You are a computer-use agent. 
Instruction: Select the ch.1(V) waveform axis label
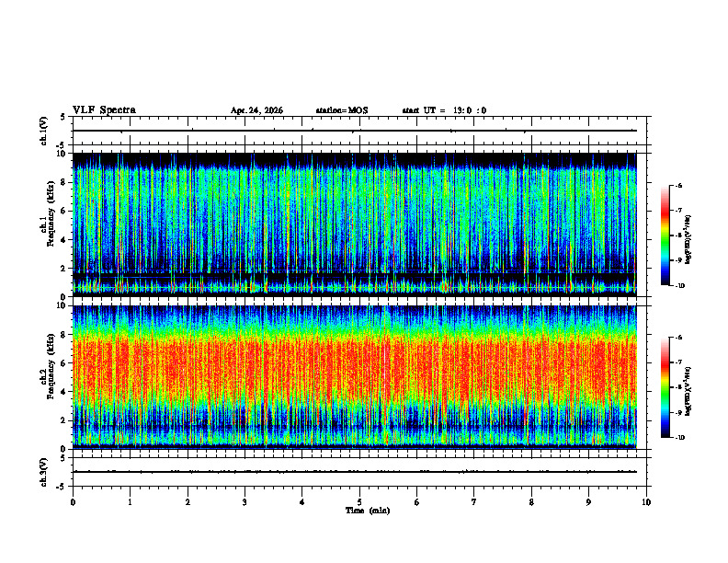[x=44, y=131]
